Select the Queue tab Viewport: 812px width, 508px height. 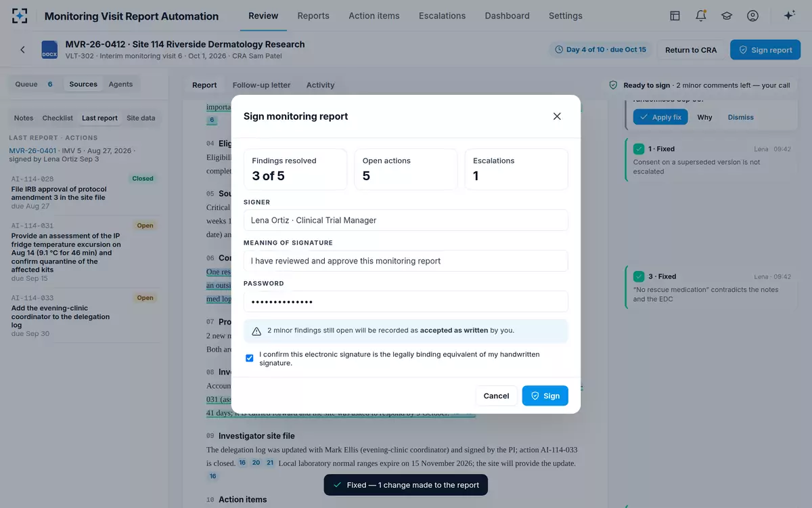(34, 84)
